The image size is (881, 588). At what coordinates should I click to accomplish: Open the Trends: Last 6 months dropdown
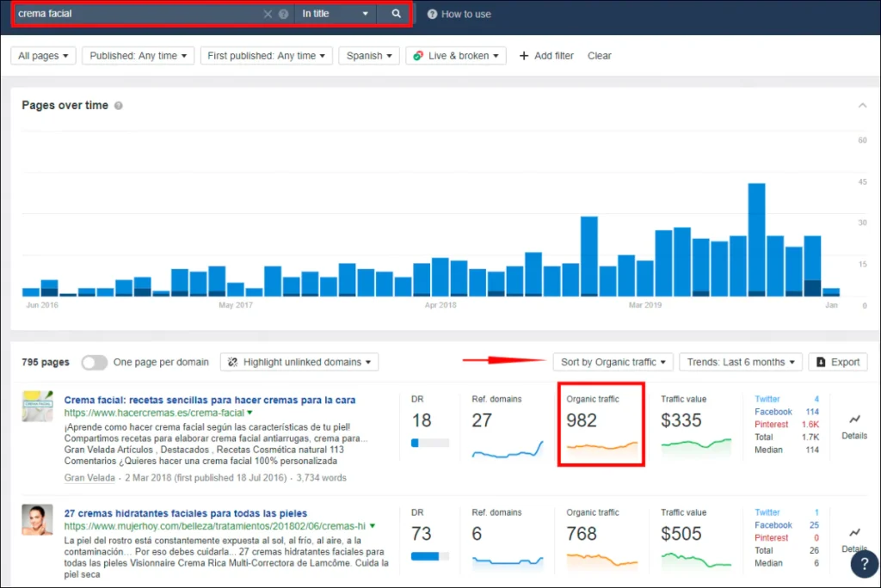click(740, 362)
